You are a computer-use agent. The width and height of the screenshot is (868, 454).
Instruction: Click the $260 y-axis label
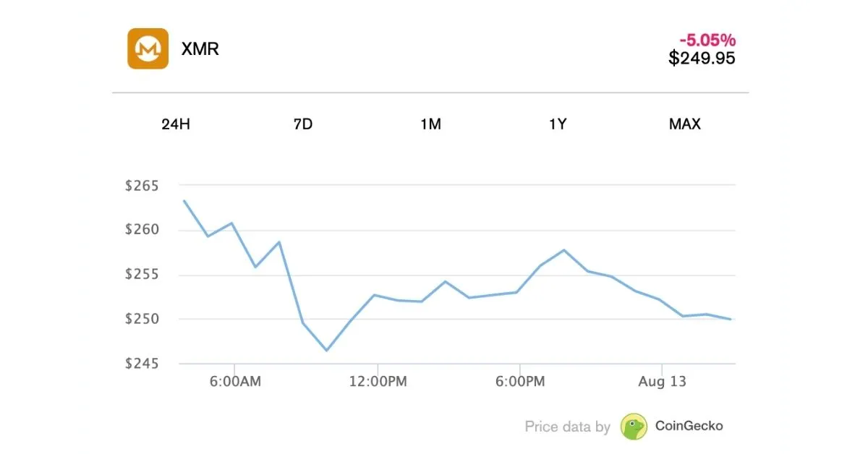(142, 231)
